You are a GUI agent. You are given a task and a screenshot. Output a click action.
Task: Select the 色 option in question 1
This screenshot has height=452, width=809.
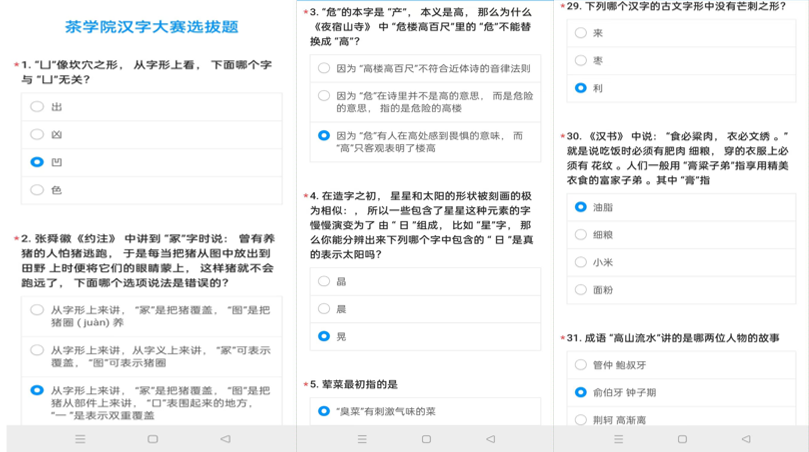[37, 189]
